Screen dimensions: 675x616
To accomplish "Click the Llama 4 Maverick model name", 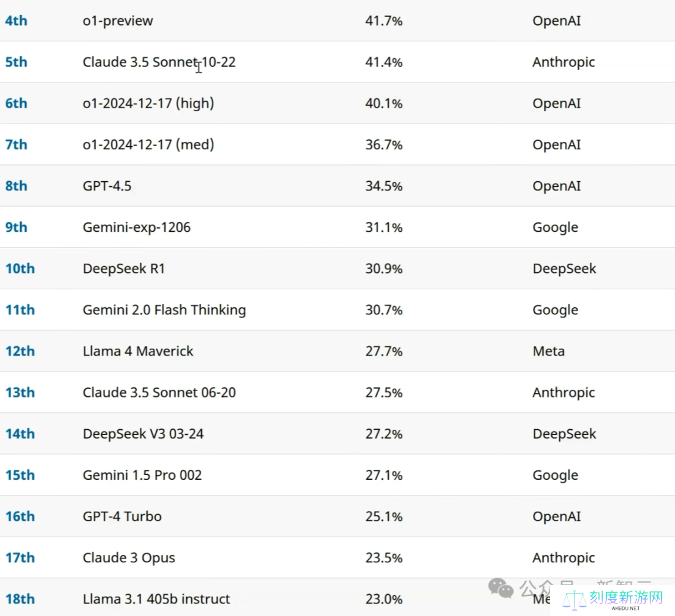I will (137, 351).
